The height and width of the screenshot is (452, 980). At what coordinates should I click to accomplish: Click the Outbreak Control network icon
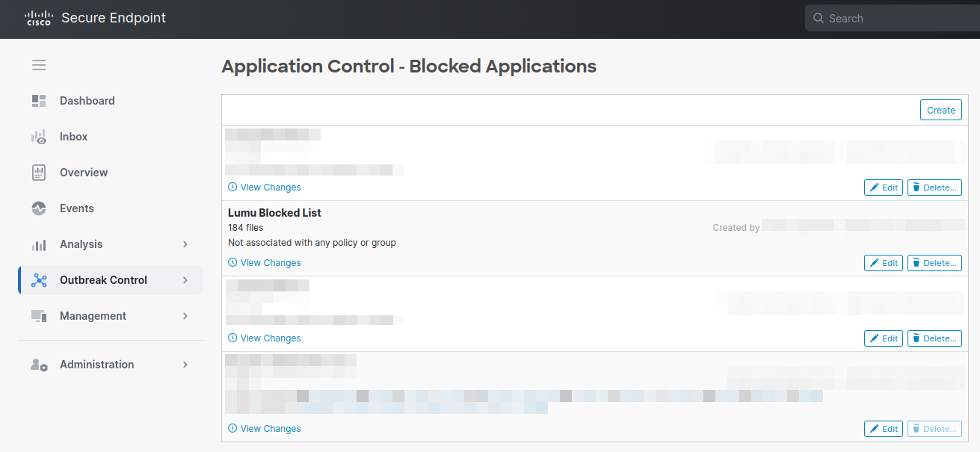39,280
